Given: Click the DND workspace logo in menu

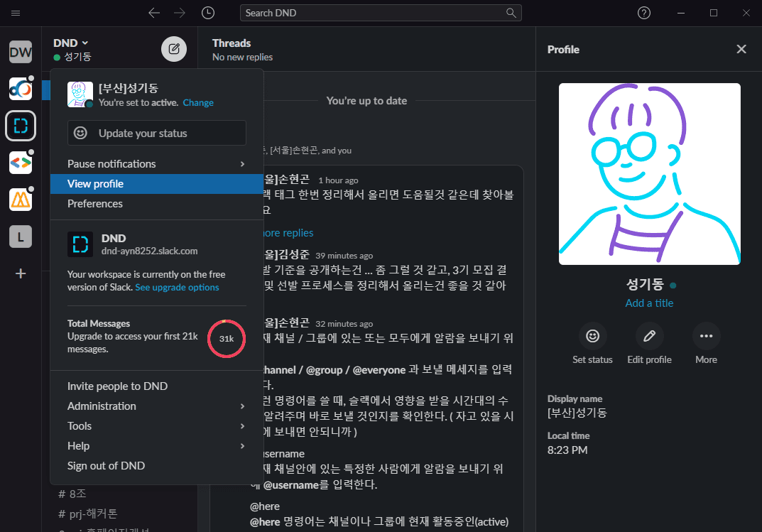Looking at the screenshot, I should tap(80, 244).
